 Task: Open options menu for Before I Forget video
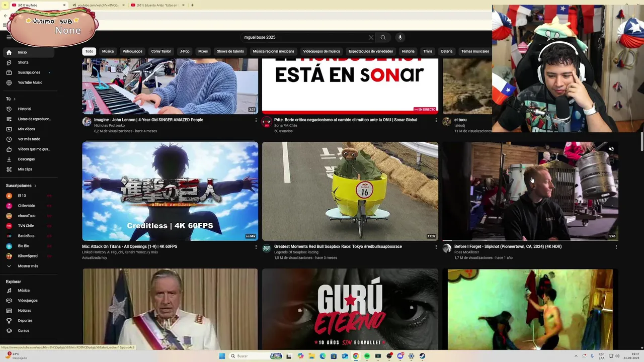[616, 247]
